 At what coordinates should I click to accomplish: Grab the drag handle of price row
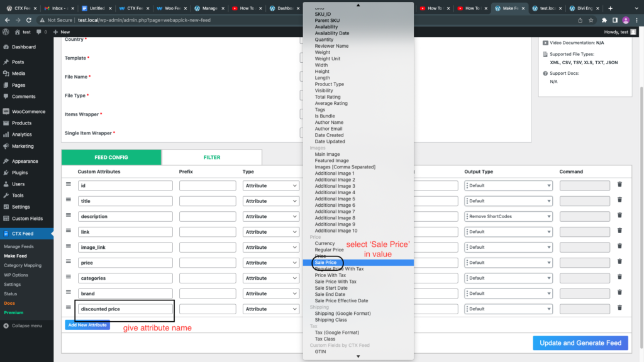[x=69, y=261]
